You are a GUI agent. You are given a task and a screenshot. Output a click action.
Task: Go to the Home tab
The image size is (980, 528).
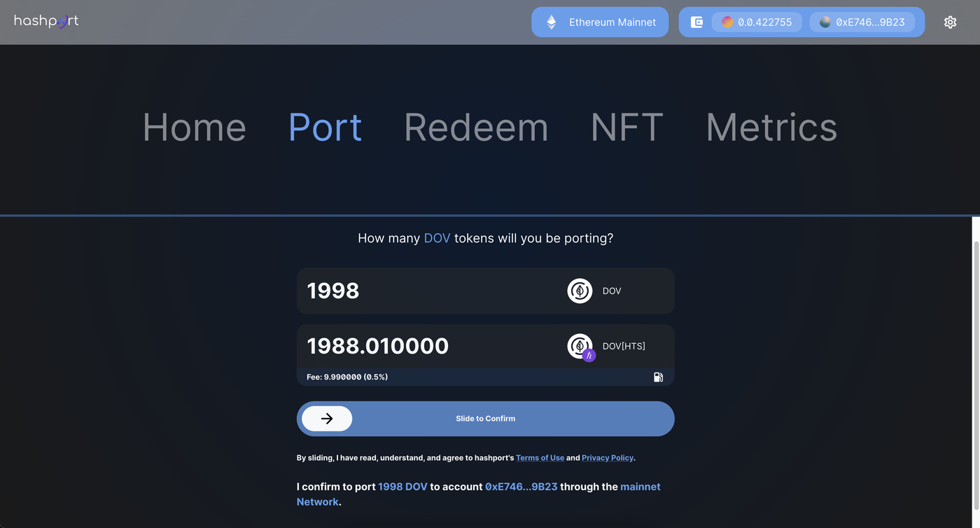point(194,127)
